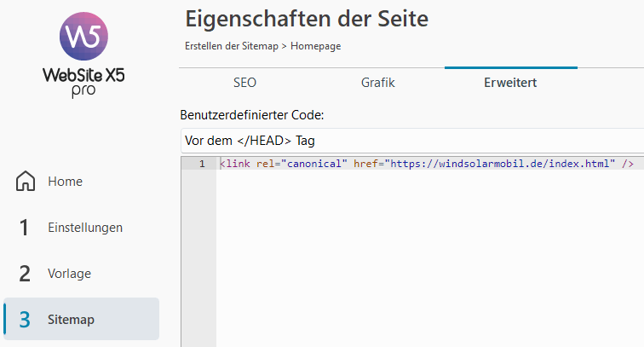The width and height of the screenshot is (644, 347).
Task: Click breadcrumb 'Erstellen der Sitemap'
Action: (x=232, y=46)
